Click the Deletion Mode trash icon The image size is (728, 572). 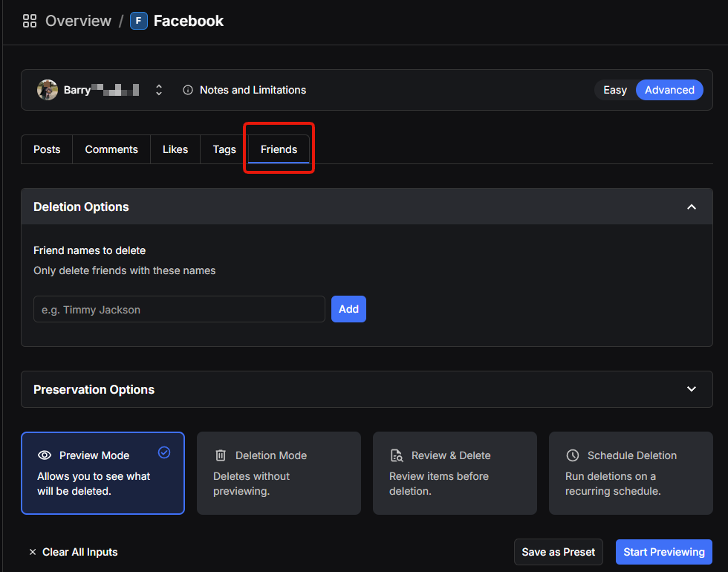click(221, 455)
